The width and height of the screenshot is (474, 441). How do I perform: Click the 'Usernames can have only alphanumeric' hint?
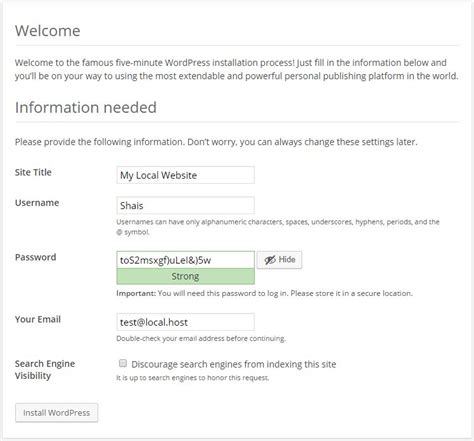(278, 227)
